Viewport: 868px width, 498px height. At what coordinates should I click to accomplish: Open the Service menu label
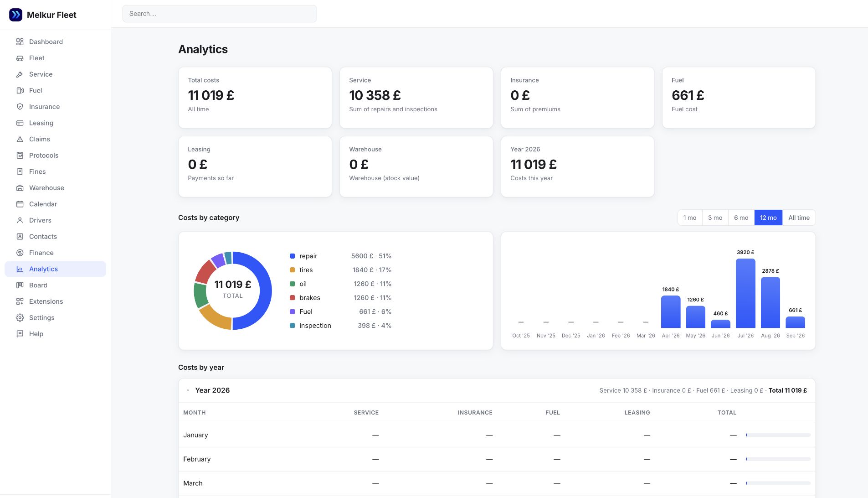41,74
